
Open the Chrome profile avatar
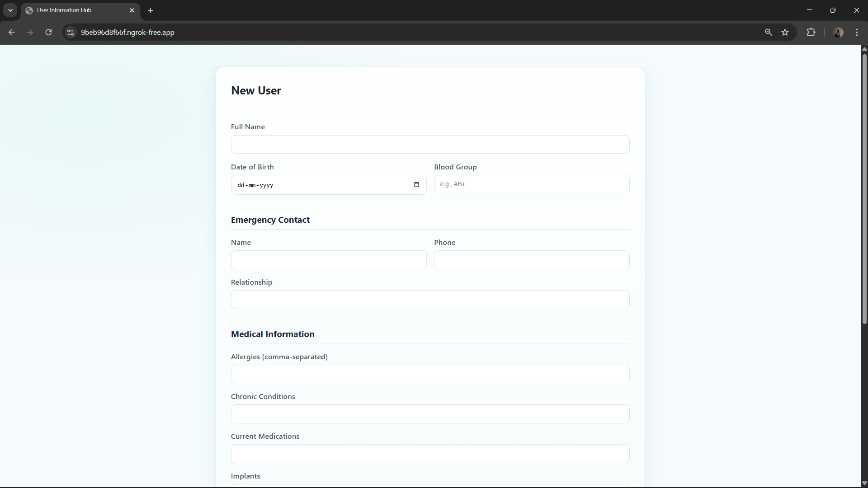838,32
